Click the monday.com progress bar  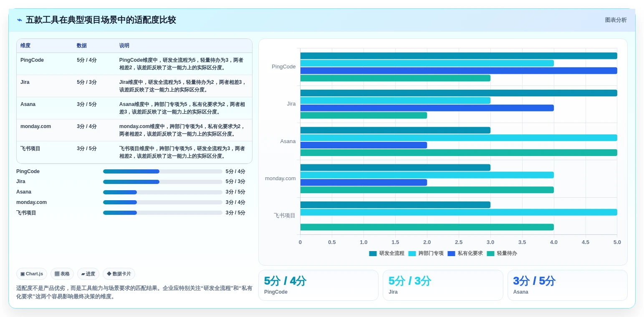pyautogui.click(x=163, y=202)
